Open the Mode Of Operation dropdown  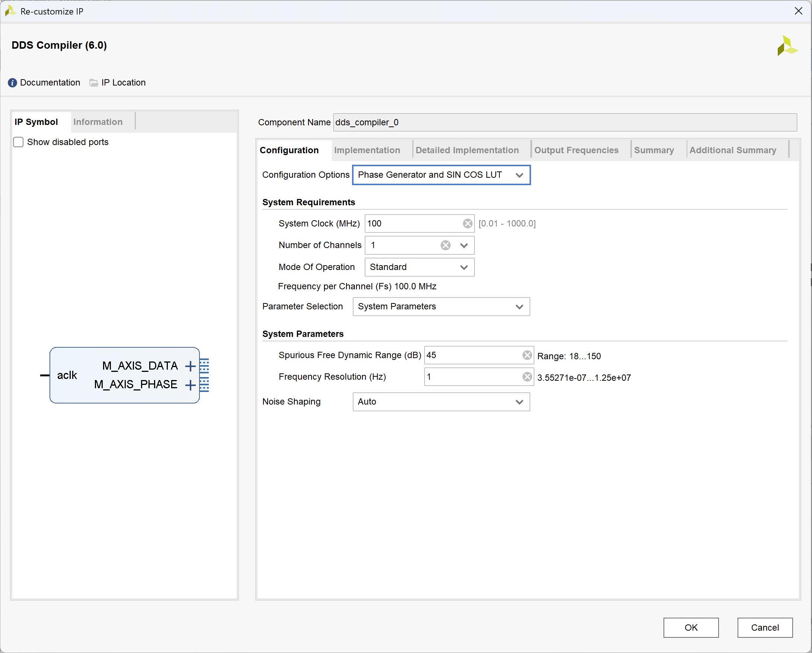[419, 267]
